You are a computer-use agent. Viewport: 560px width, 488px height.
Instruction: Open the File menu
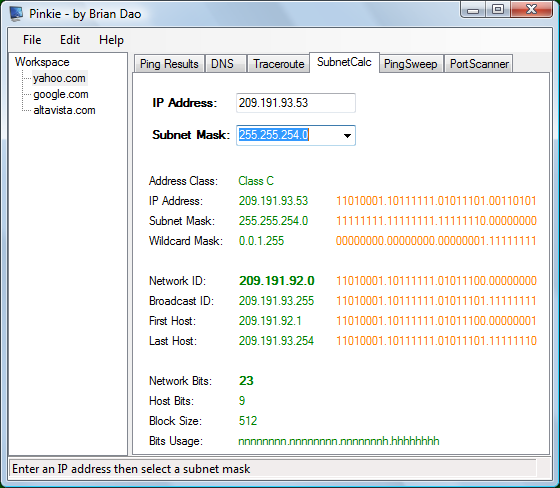(x=32, y=40)
